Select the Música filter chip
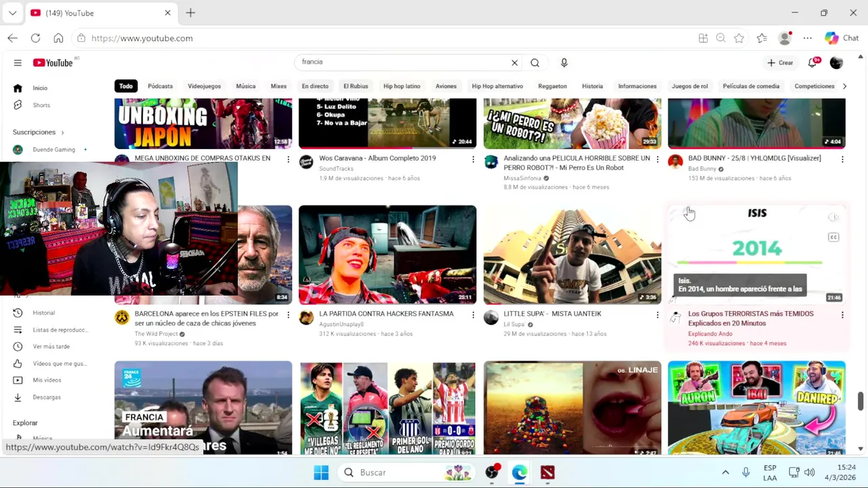The image size is (868, 488). pyautogui.click(x=245, y=86)
